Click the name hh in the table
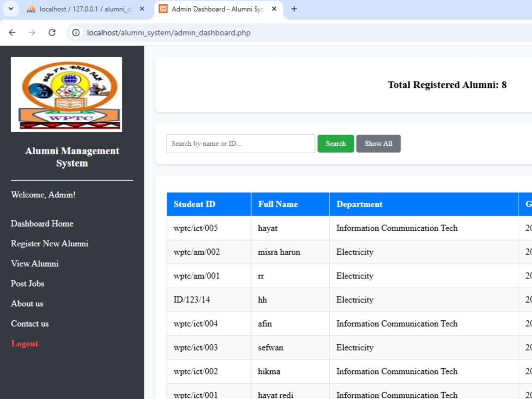 click(262, 300)
